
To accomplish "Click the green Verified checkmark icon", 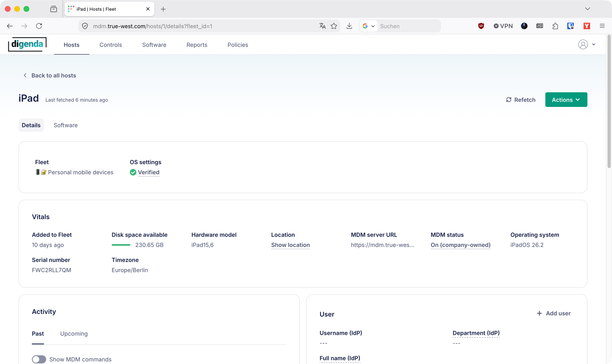I will 133,172.
